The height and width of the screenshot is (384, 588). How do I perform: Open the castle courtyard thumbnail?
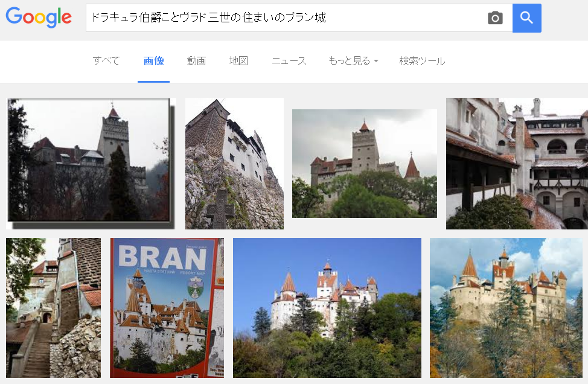[x=517, y=164]
